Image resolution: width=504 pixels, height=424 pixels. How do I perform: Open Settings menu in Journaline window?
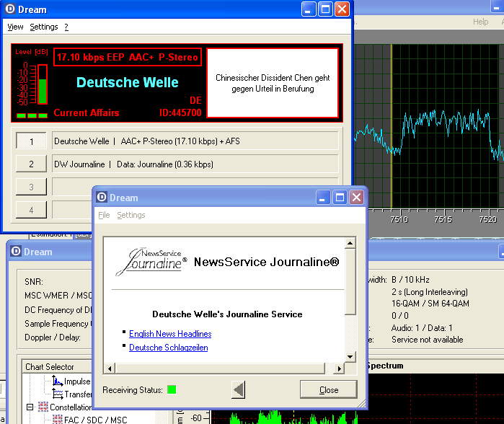coord(131,215)
